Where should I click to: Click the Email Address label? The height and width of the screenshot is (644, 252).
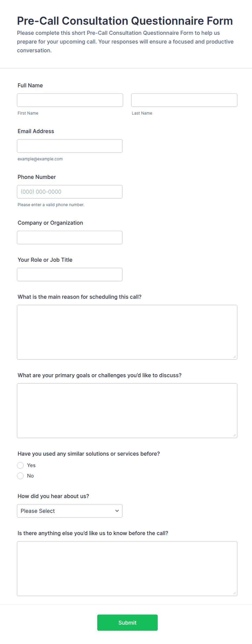click(36, 131)
